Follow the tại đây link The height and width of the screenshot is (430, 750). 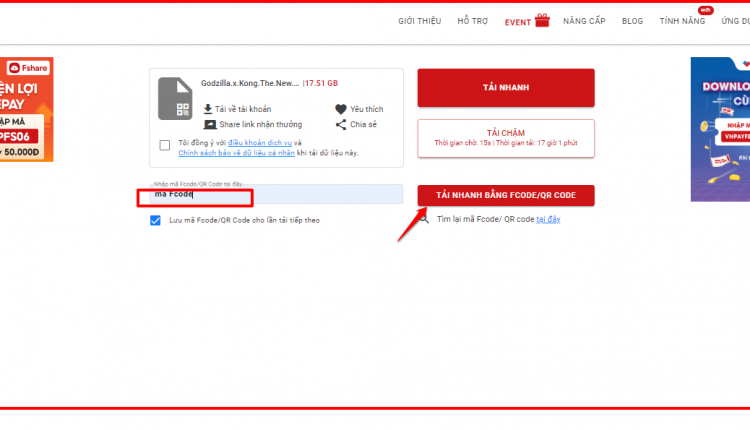(548, 219)
